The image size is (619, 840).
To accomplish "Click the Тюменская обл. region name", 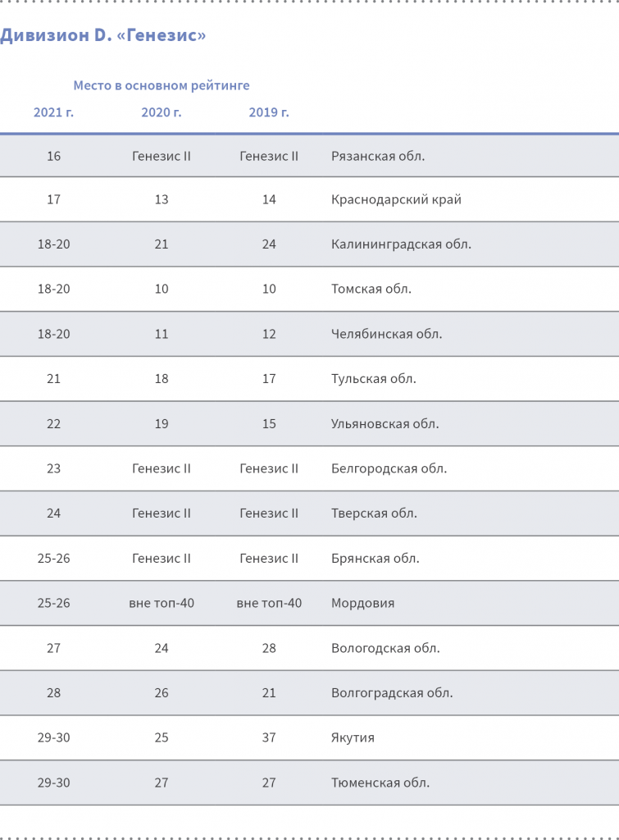I will [380, 783].
